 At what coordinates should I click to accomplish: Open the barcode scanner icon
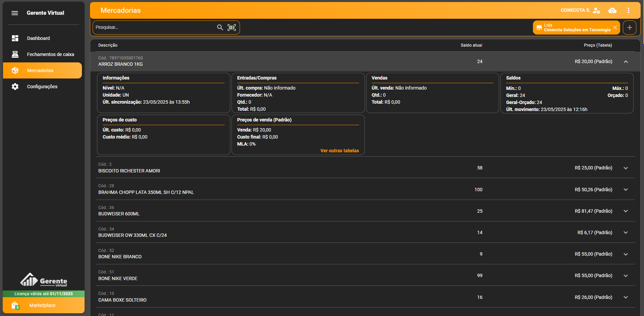(232, 28)
